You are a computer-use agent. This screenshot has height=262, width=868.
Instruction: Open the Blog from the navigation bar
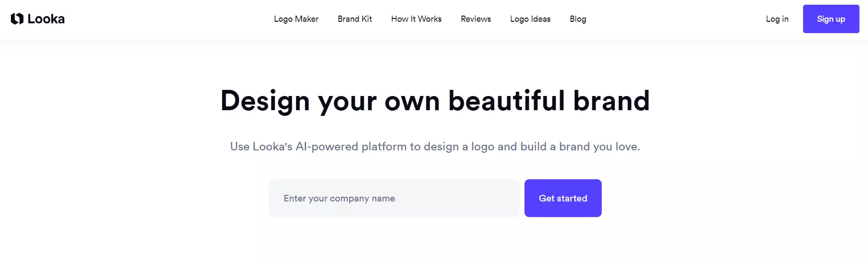[x=578, y=19]
